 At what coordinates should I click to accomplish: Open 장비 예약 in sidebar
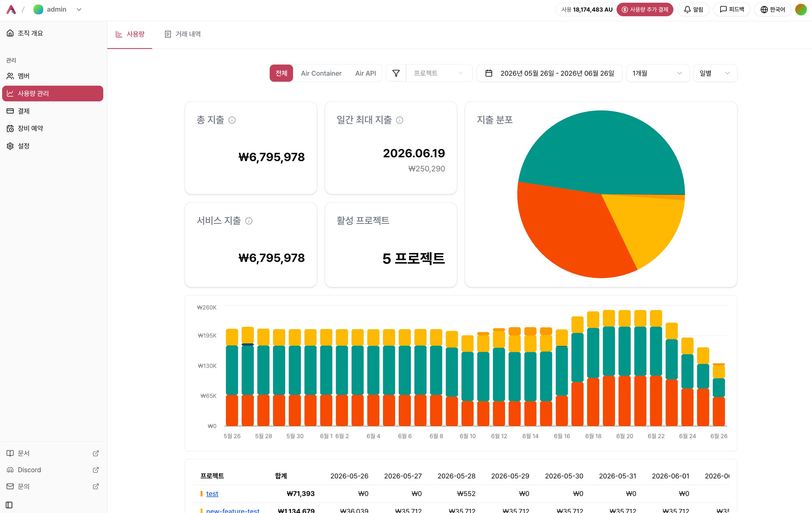(x=53, y=128)
